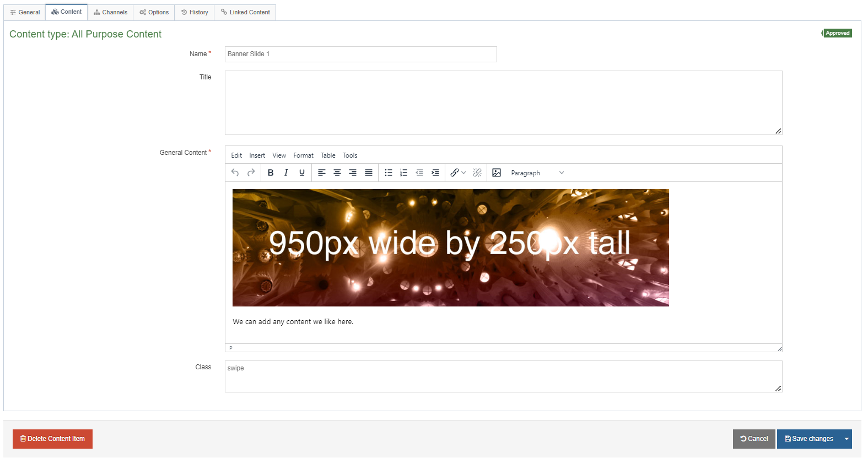Click the Cancel button
The height and width of the screenshot is (463, 868).
[754, 439]
